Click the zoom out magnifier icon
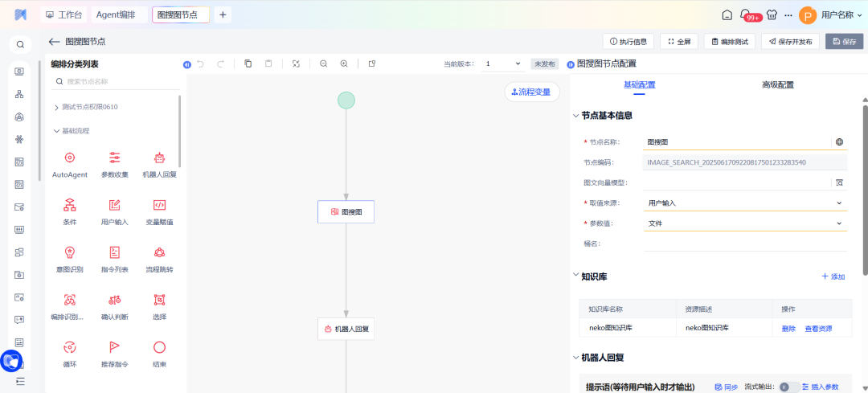The image size is (868, 393). [324, 63]
